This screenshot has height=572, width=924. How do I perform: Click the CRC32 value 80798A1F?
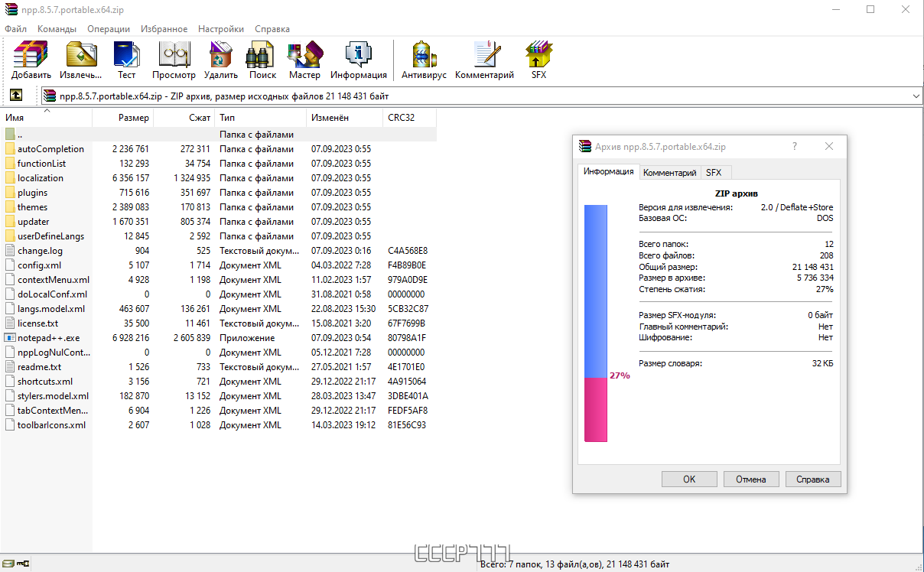point(408,338)
